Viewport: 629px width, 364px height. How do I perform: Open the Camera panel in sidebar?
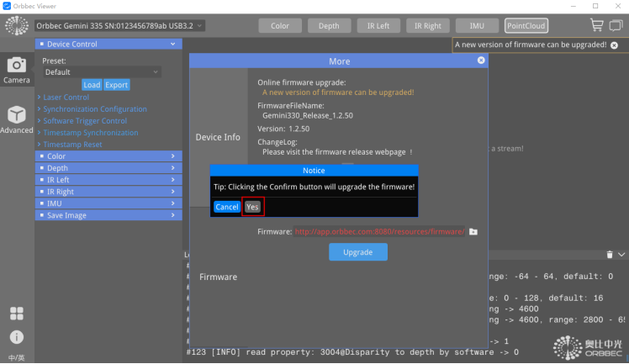pos(16,70)
